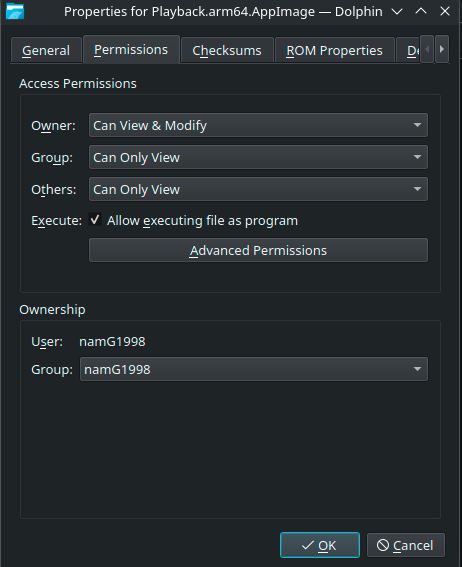
Task: Open the General tab
Action: [46, 50]
